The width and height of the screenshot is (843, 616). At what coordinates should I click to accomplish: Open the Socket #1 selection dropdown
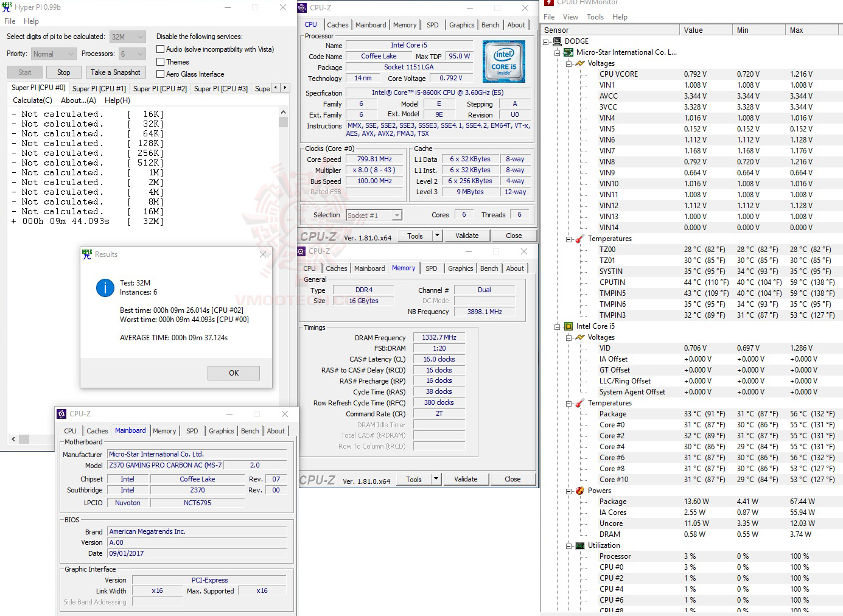click(x=374, y=215)
